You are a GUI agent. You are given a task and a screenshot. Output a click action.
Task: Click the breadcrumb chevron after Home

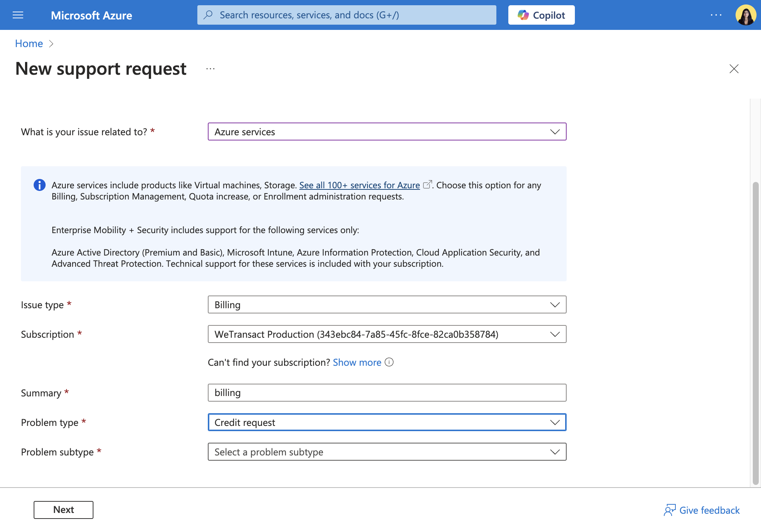(x=51, y=44)
